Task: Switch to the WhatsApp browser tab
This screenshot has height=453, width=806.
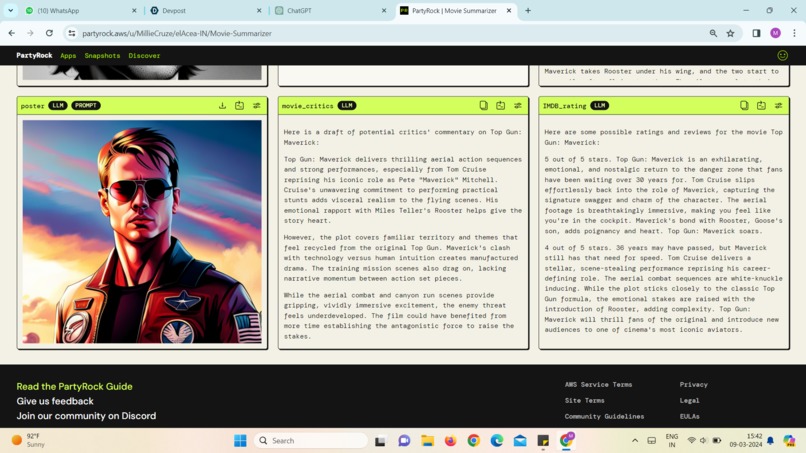Action: (x=81, y=10)
